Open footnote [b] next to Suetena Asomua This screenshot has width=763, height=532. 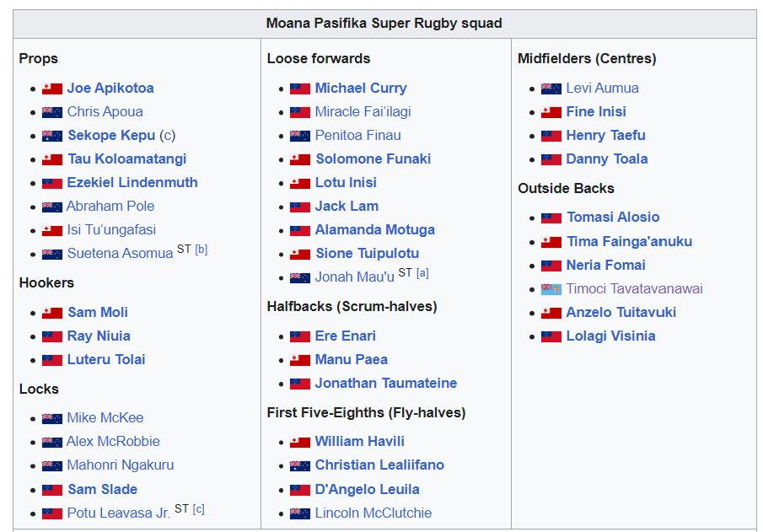tap(201, 250)
